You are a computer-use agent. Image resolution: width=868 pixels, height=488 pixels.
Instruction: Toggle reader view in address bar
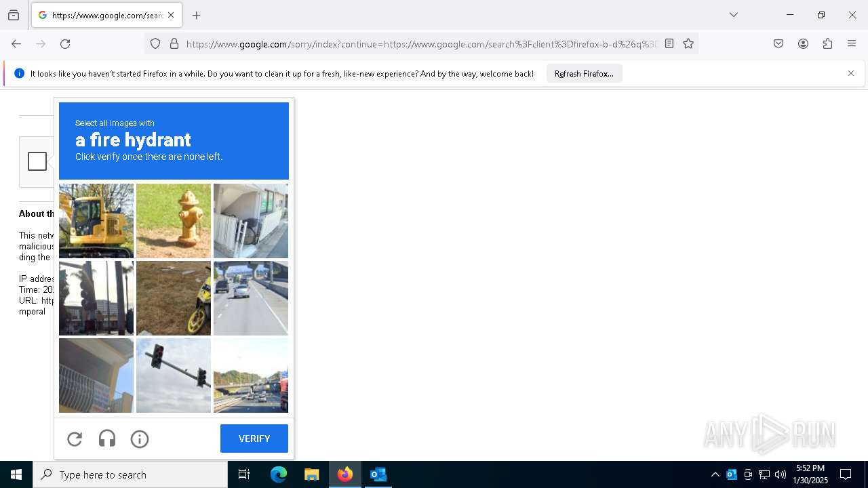click(669, 44)
